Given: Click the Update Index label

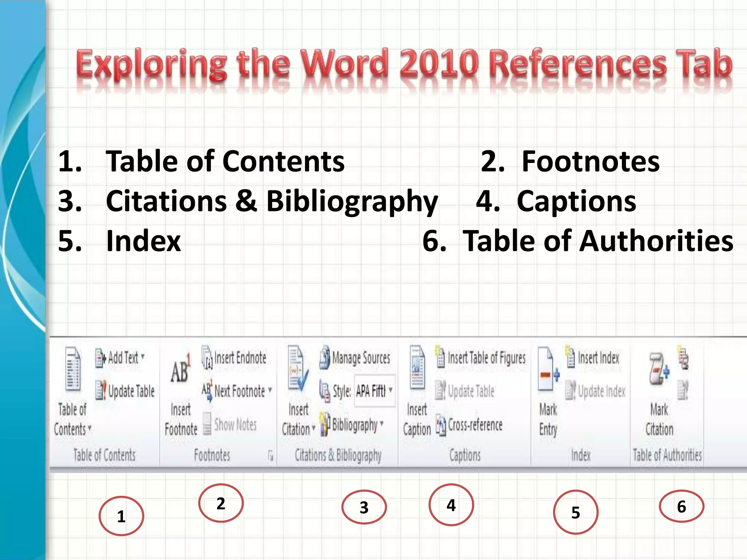Looking at the screenshot, I should coord(602,392).
